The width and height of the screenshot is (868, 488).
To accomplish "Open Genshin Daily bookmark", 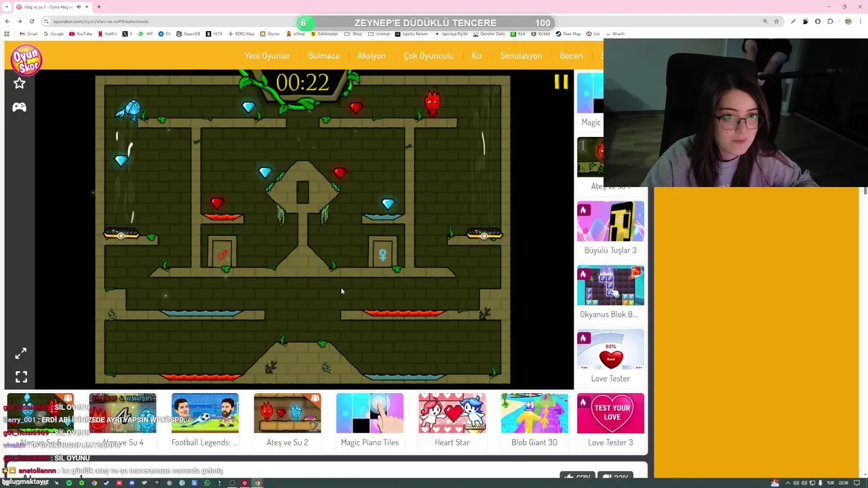I will 489,34.
